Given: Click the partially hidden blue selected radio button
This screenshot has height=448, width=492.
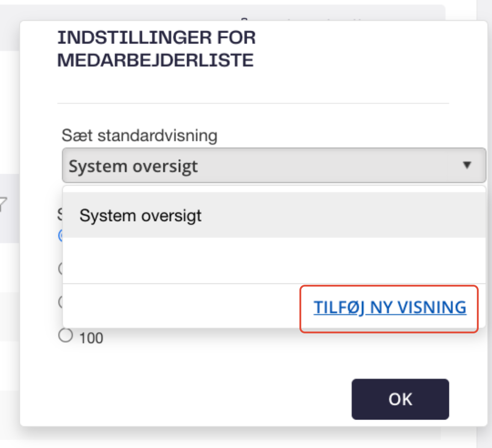Looking at the screenshot, I should click(60, 235).
